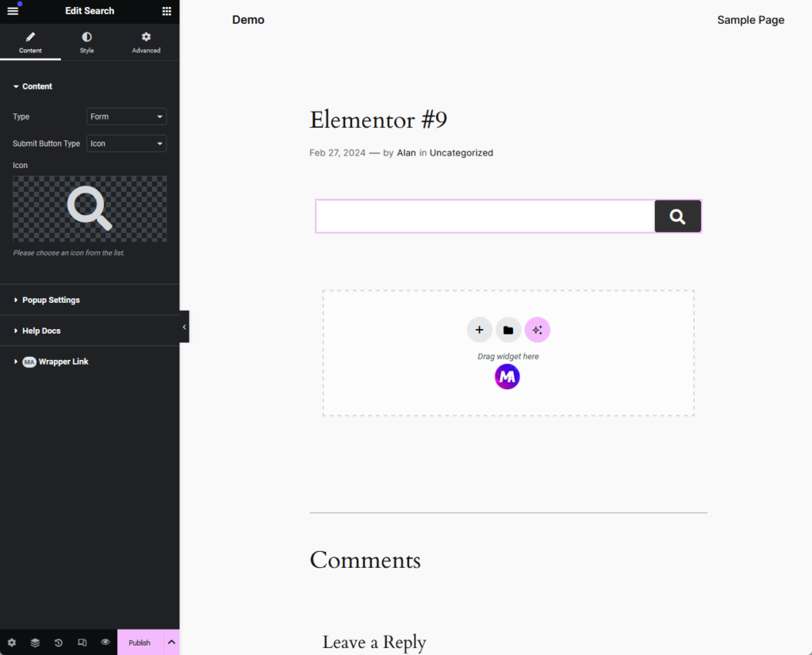
Task: Open the AI sparkle builder icon
Action: click(x=537, y=330)
